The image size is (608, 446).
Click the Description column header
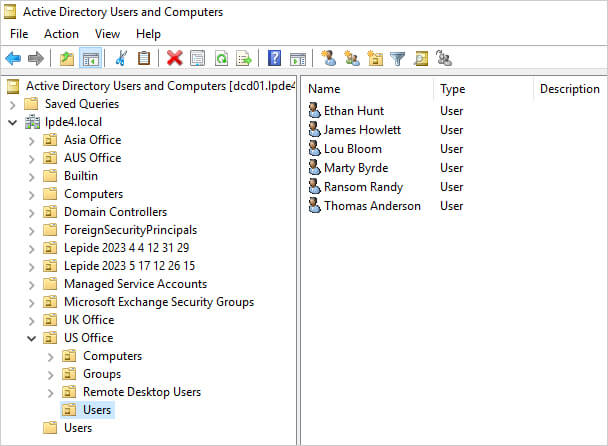tap(570, 89)
